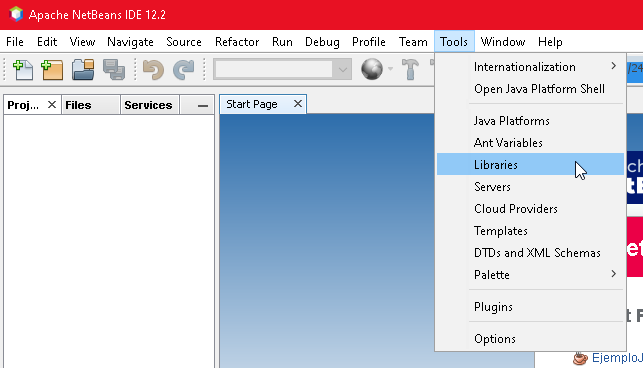The height and width of the screenshot is (368, 643).
Task: Choose Cloud Providers menu entry
Action: (530, 209)
